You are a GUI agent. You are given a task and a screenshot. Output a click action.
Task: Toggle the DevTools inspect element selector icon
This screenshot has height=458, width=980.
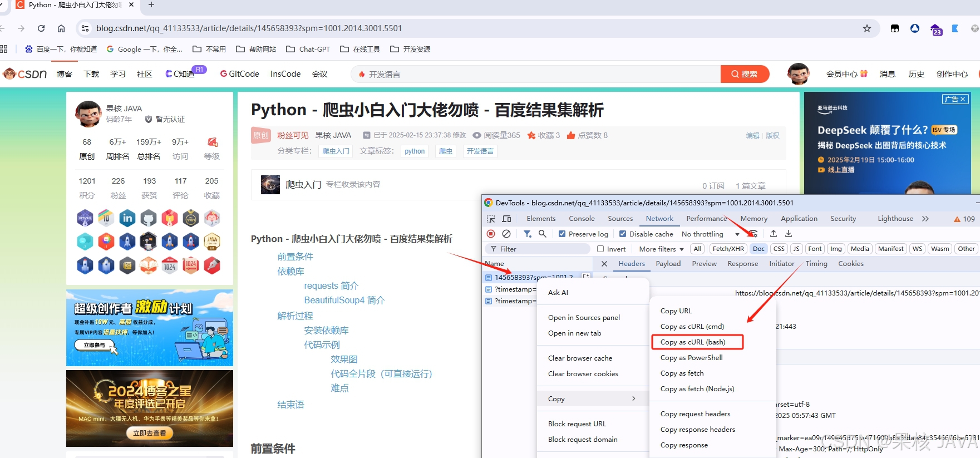pos(491,219)
